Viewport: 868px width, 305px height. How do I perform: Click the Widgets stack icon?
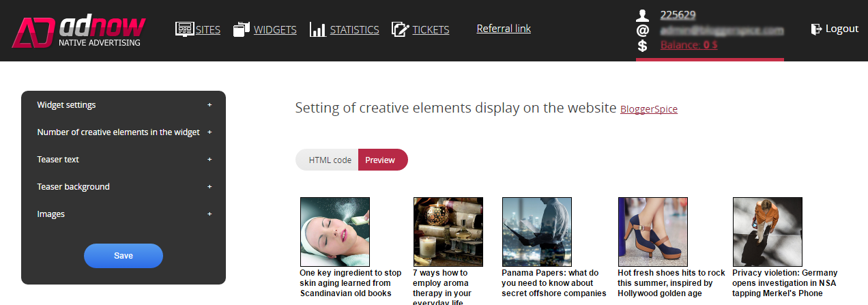click(241, 29)
